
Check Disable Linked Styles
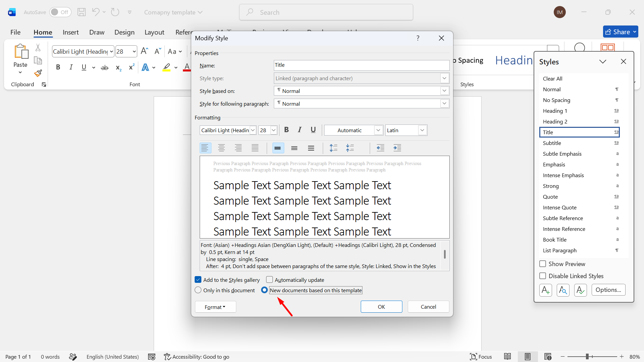[543, 276]
